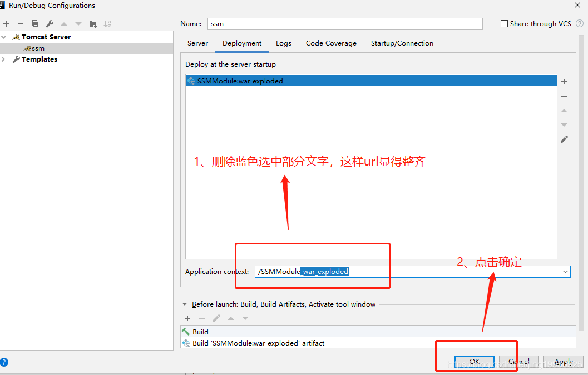Collapse the Tomcat Server tree node
The height and width of the screenshot is (375, 588).
(x=4, y=37)
